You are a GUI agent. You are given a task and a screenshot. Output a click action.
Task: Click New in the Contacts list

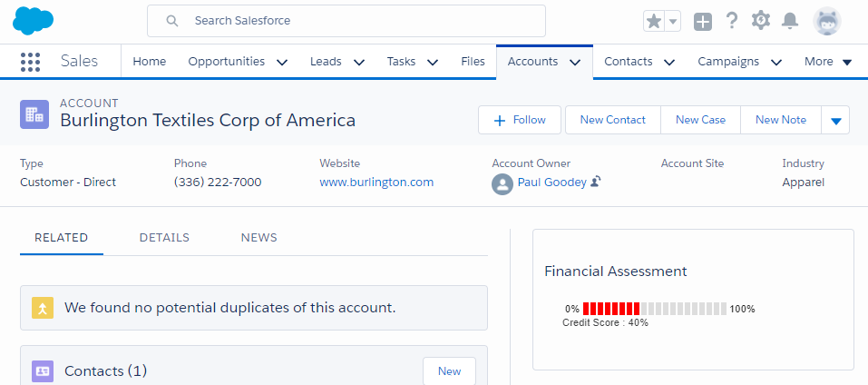(x=450, y=371)
